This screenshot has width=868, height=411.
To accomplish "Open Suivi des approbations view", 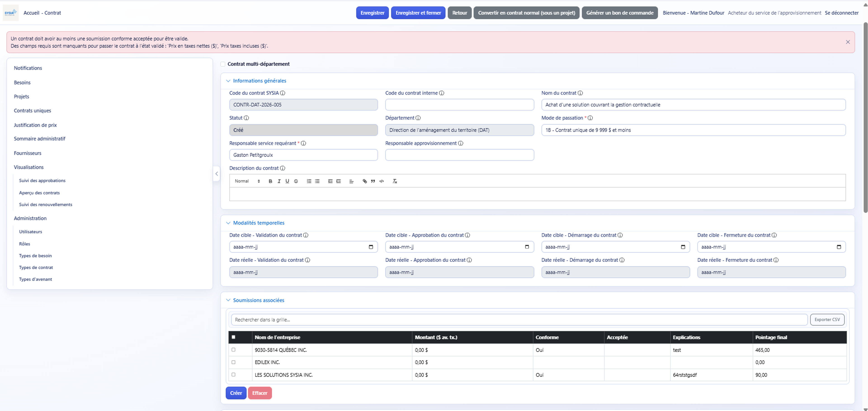I will click(42, 181).
